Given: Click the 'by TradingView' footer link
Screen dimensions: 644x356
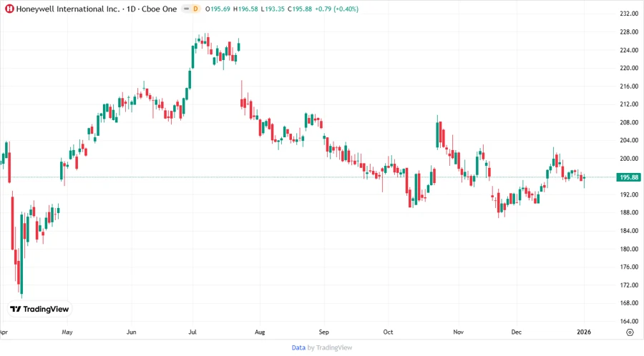Looking at the screenshot, I should click(330, 348).
